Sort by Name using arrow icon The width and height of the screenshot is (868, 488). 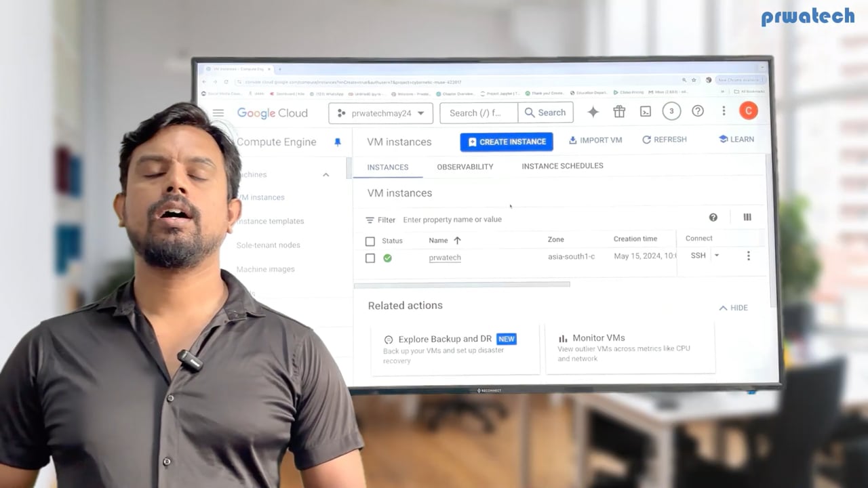[x=457, y=241]
